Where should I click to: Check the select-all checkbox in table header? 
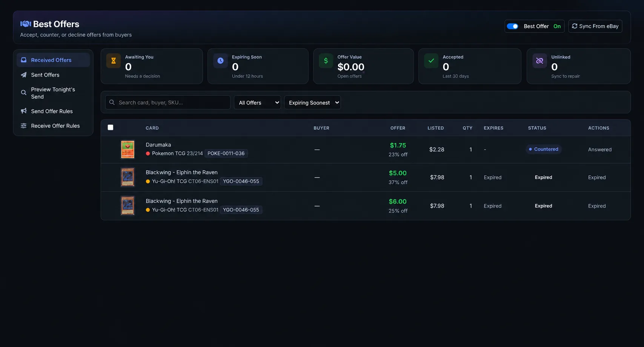[111, 127]
